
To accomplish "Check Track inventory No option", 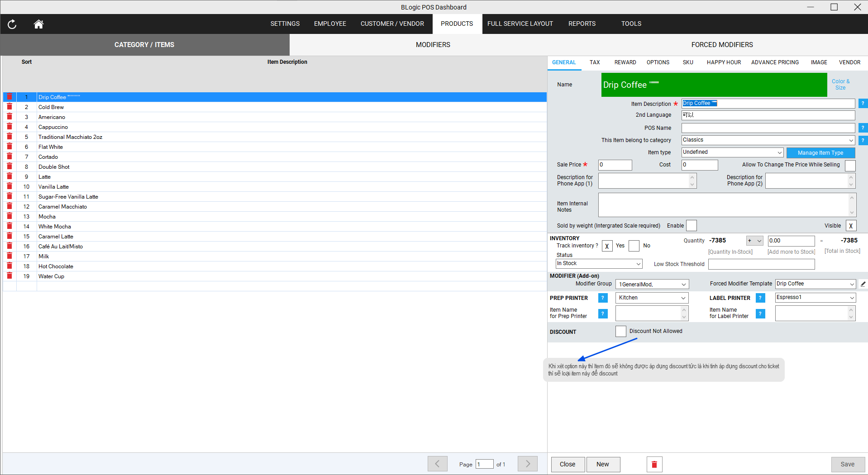I will 634,246.
